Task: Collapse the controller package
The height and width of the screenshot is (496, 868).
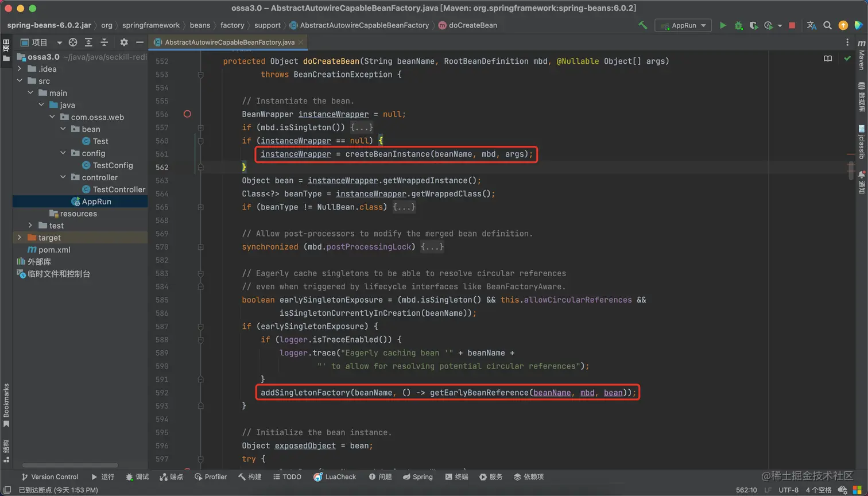Action: tap(63, 177)
